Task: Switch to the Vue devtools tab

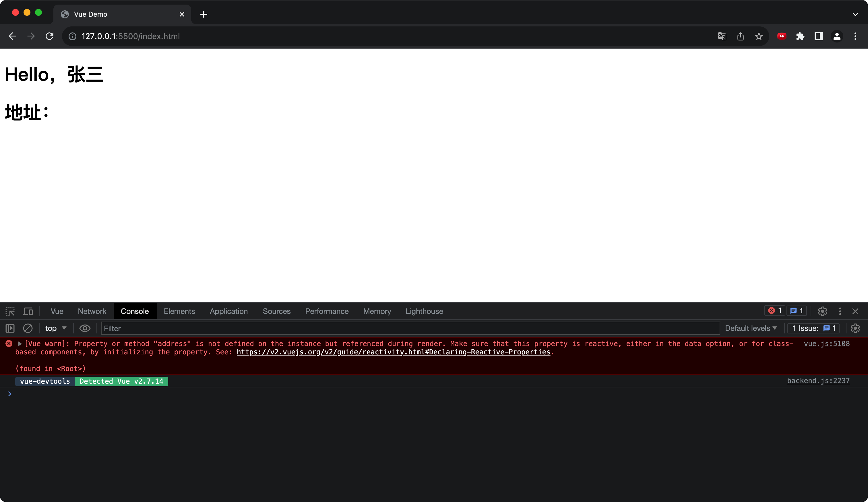Action: (x=57, y=312)
